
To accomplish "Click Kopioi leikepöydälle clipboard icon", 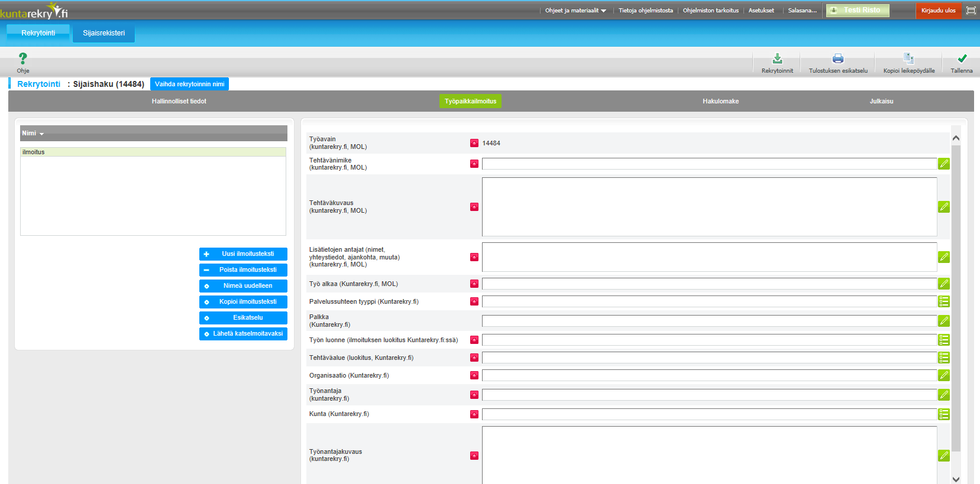I will pyautogui.click(x=909, y=59).
